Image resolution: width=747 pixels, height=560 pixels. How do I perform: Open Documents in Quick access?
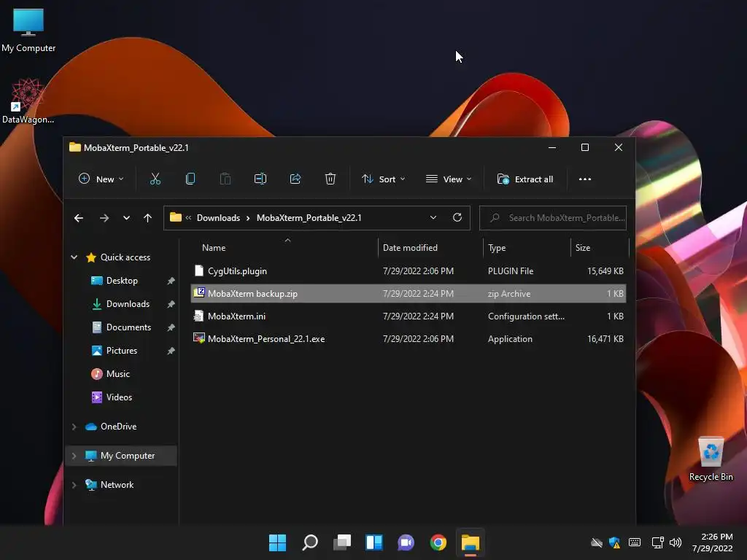tap(128, 327)
